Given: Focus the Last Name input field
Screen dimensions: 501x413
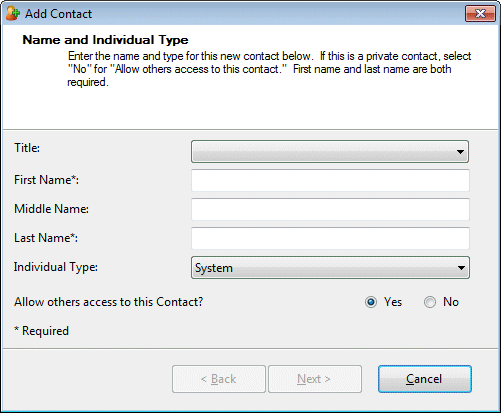Looking at the screenshot, I should 330,238.
